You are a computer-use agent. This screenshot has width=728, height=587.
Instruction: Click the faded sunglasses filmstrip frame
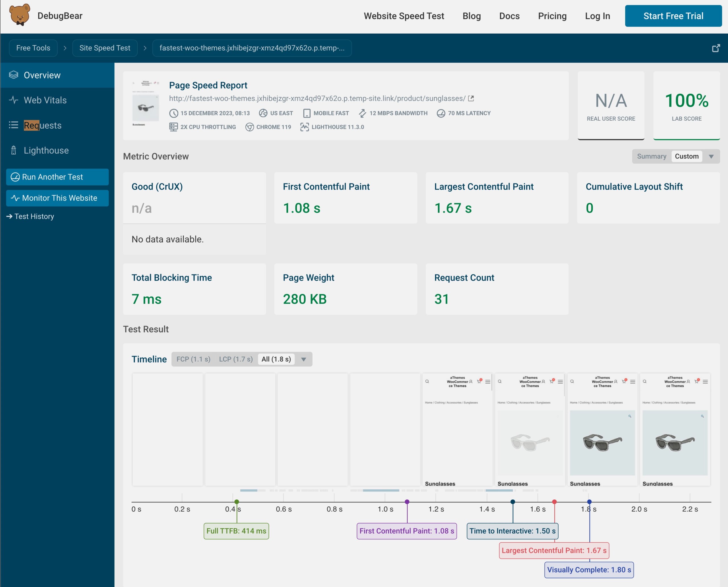[530, 430]
